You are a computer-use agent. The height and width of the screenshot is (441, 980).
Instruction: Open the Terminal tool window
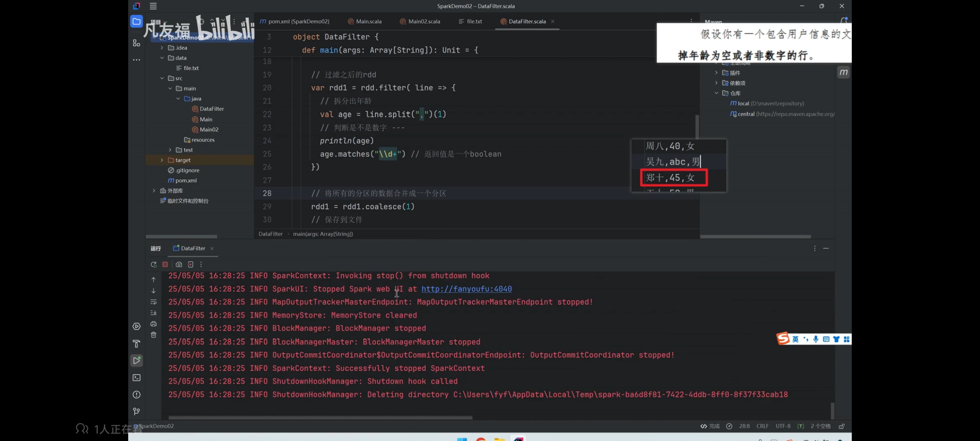(137, 378)
